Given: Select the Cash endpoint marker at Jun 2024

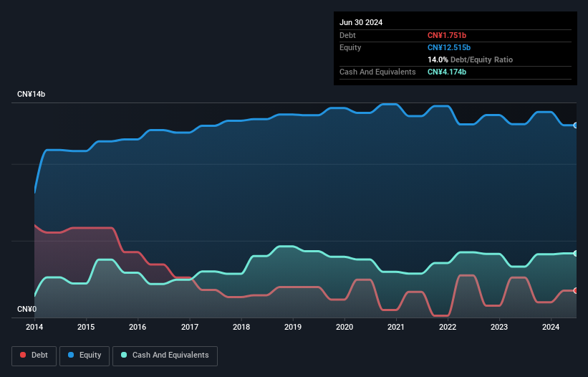Looking at the screenshot, I should click(x=576, y=254).
